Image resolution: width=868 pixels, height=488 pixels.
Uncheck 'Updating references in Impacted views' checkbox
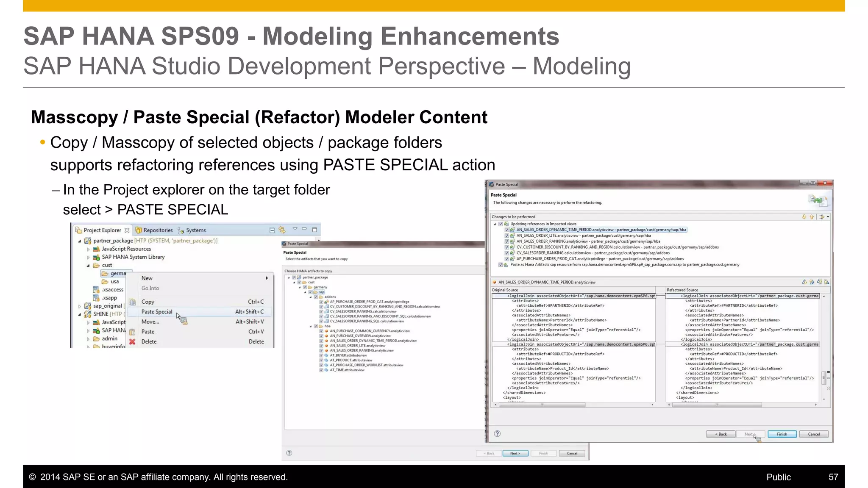pos(501,224)
